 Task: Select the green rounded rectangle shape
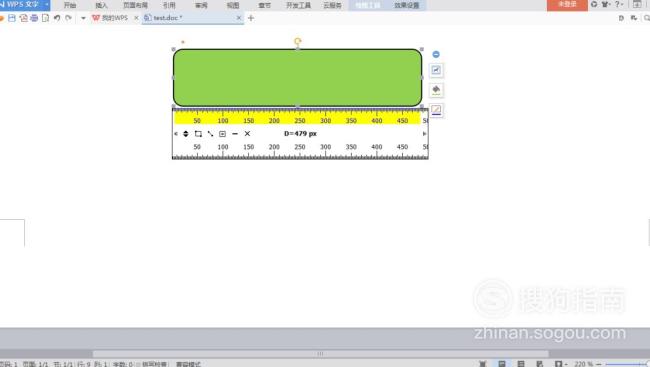297,78
